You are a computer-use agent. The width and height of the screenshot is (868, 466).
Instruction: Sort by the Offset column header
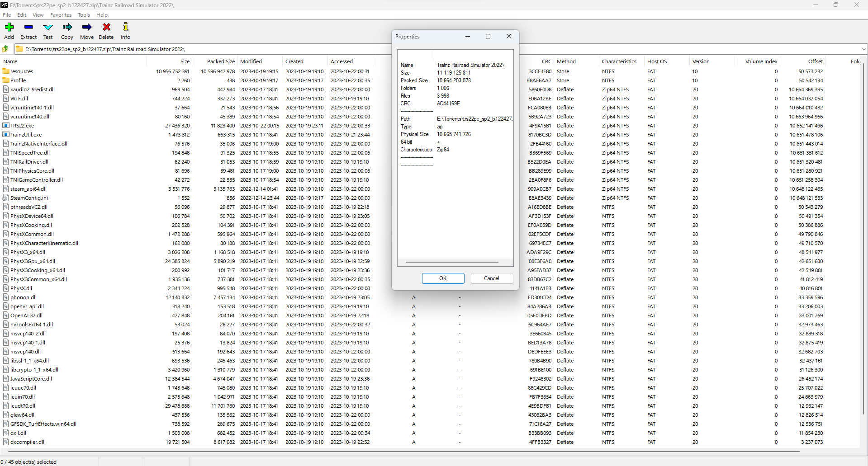(803, 61)
